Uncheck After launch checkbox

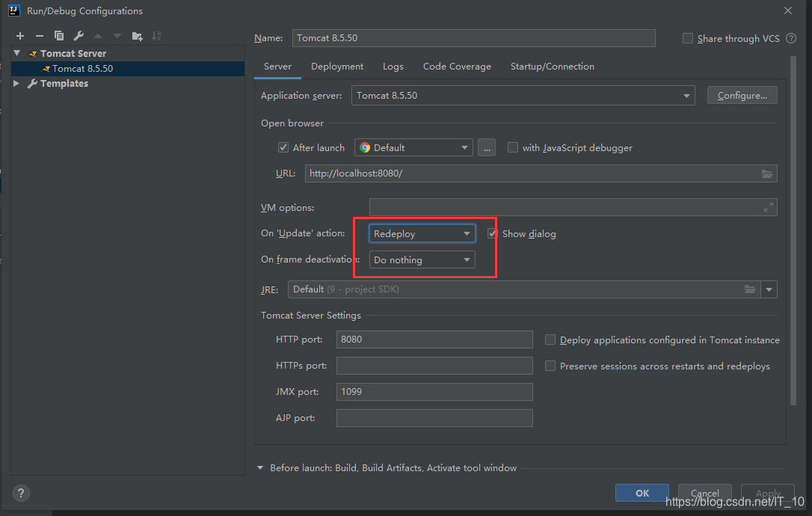click(x=283, y=147)
